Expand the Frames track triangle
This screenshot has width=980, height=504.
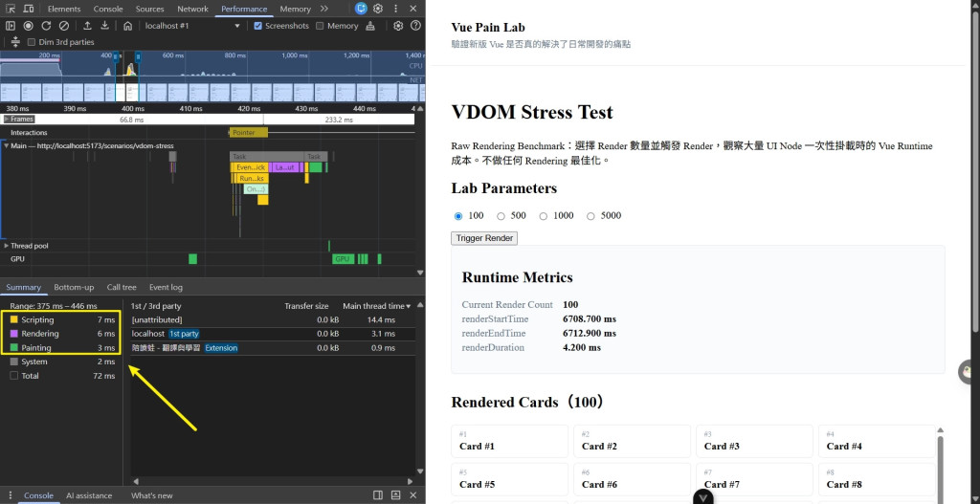click(7, 119)
